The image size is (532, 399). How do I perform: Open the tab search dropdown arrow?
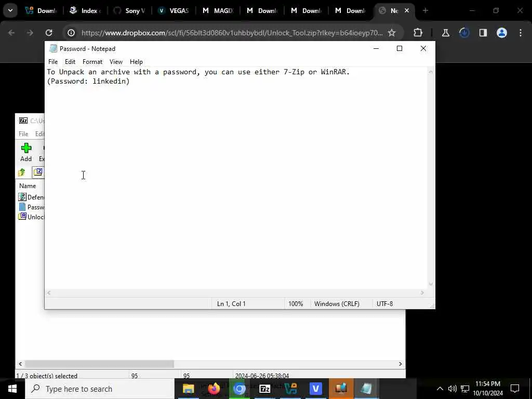10,10
